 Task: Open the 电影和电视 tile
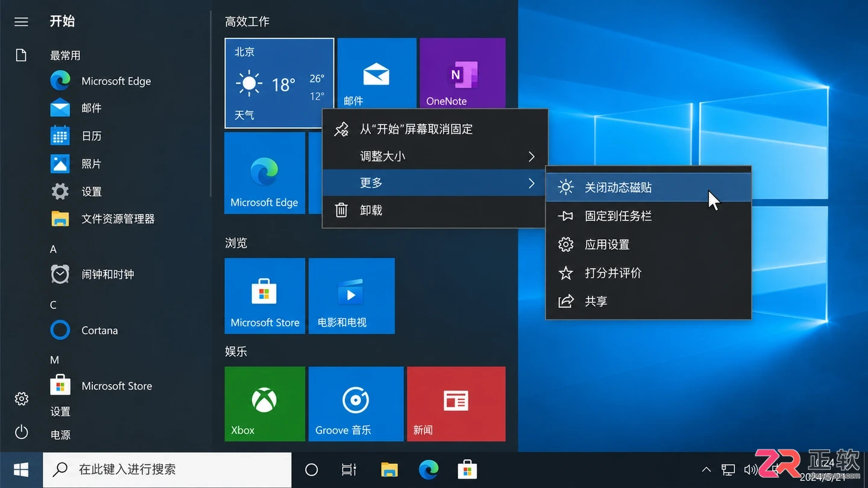click(351, 296)
